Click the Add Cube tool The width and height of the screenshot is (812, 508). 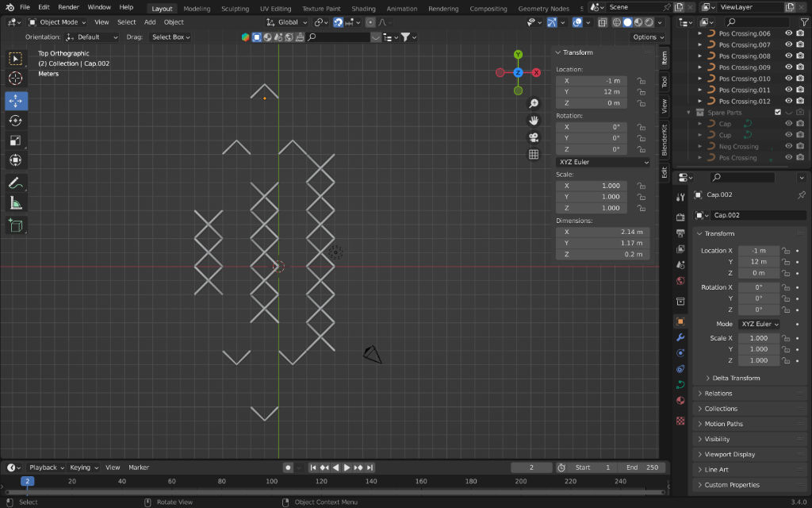click(16, 225)
